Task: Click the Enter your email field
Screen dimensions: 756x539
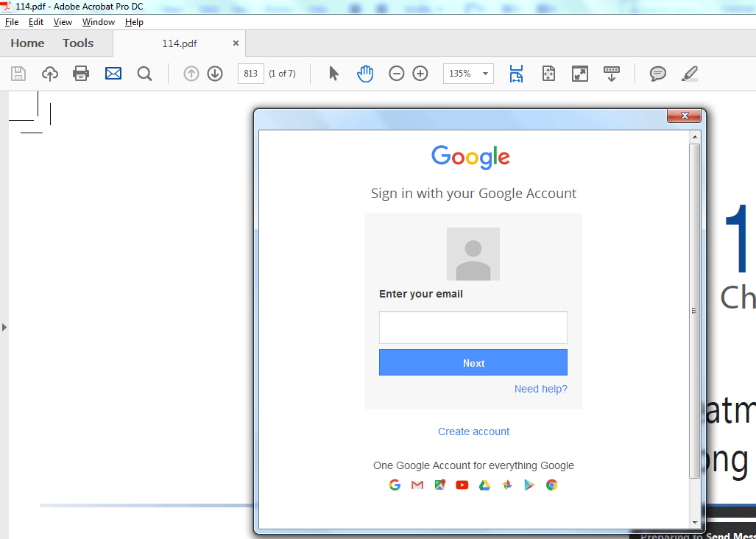Action: (473, 328)
